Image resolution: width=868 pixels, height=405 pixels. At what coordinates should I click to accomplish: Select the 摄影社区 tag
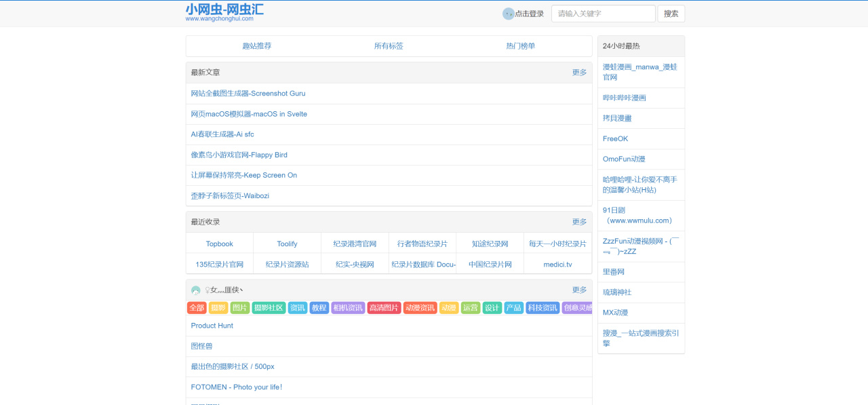269,308
